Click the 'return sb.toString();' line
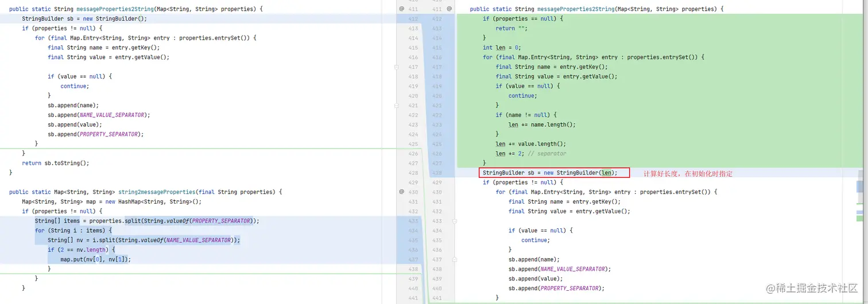The height and width of the screenshot is (304, 868). 56,163
